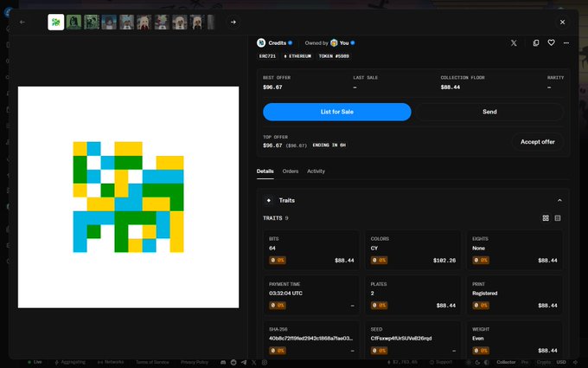Viewport: 588px width, 368px height.
Task: Select the green hooded figure thumbnail
Action: click(x=73, y=23)
